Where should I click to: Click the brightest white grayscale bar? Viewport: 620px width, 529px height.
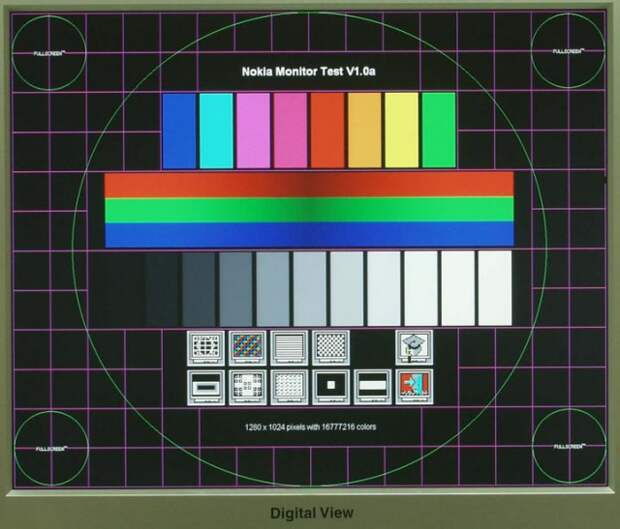coord(495,289)
